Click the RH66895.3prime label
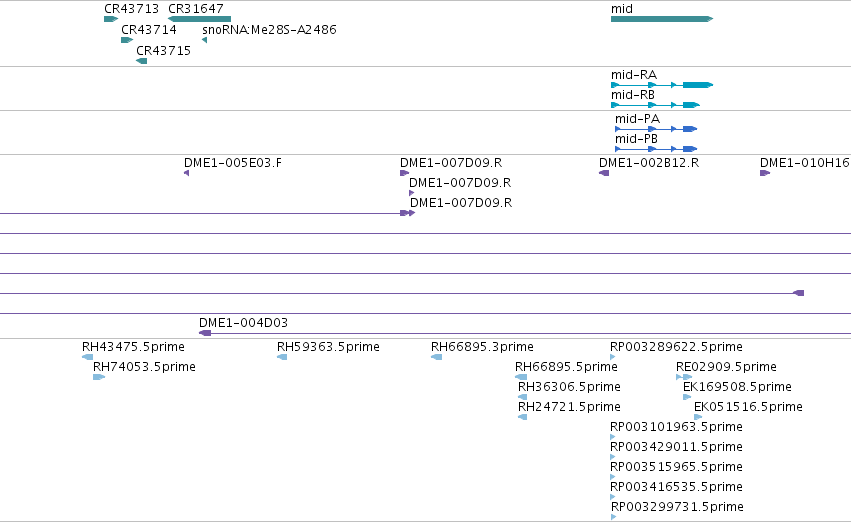This screenshot has height=522, width=851. (482, 347)
